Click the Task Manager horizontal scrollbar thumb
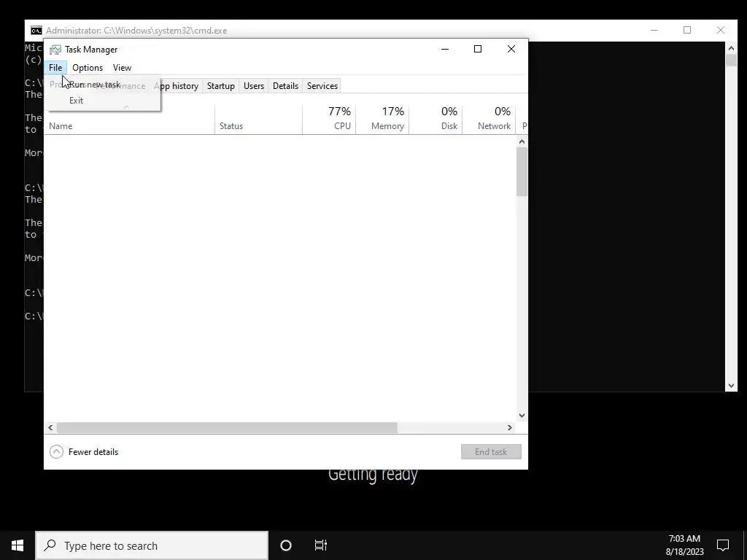 [x=228, y=427]
